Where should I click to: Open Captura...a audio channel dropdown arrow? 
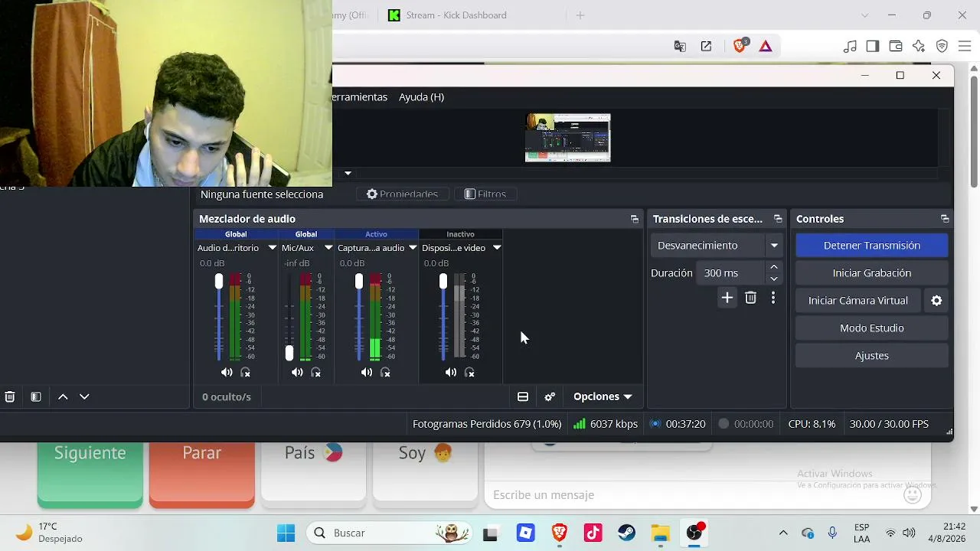(x=413, y=248)
